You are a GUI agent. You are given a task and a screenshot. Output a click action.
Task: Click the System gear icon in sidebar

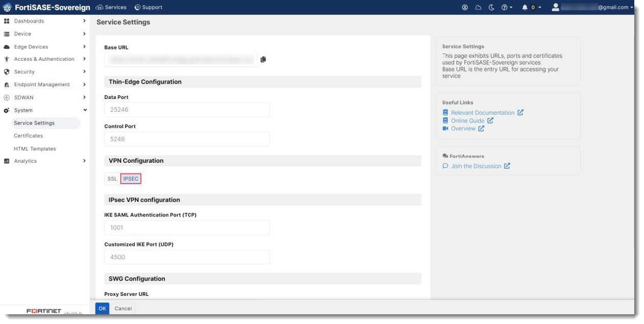(7, 110)
